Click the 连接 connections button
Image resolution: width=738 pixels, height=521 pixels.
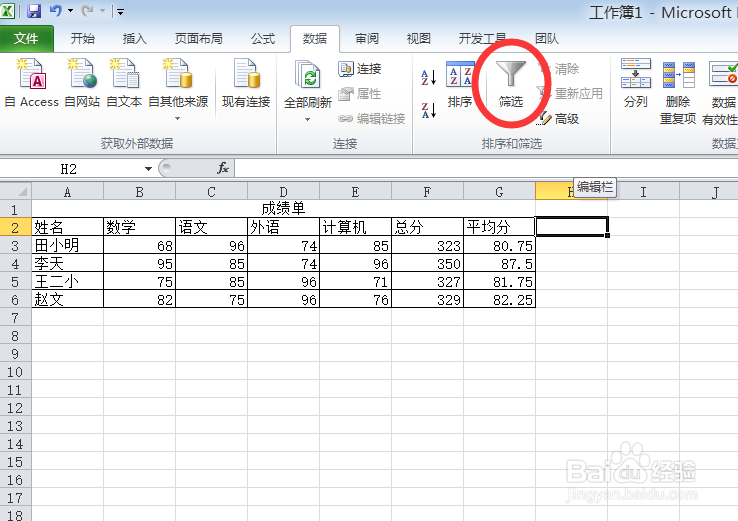tap(360, 69)
